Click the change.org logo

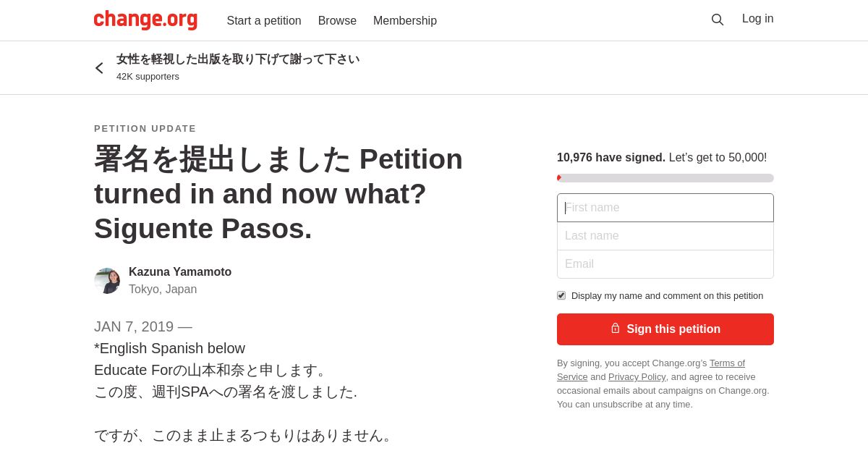(x=145, y=20)
